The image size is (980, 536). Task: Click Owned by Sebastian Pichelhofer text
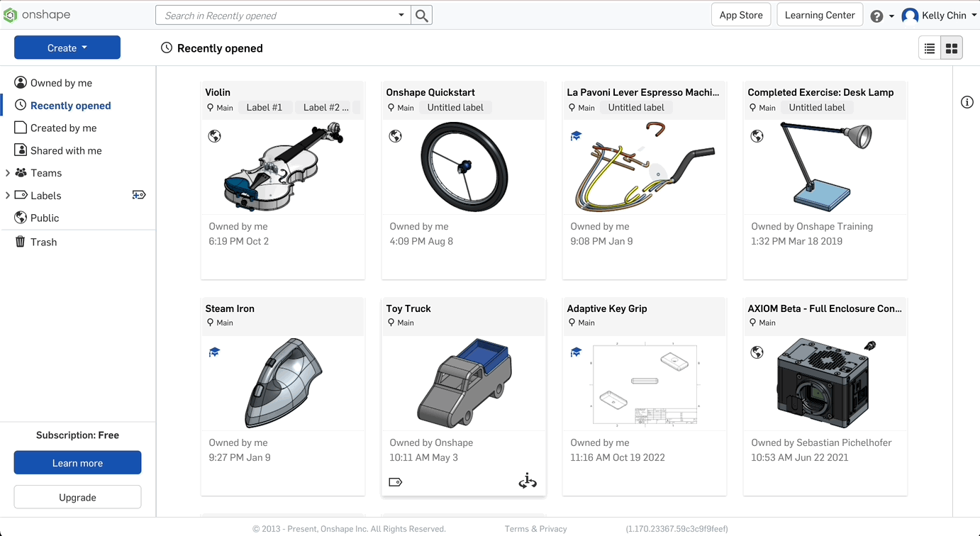click(821, 442)
